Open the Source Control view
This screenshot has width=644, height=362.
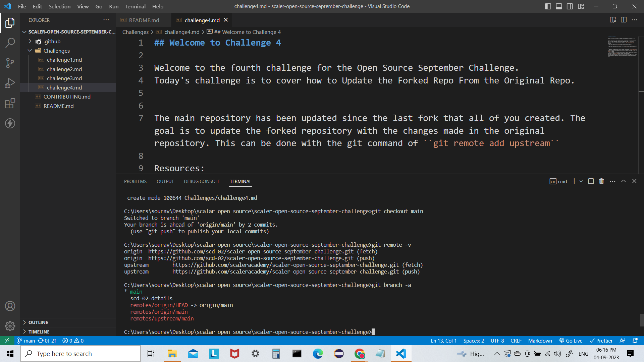coord(10,63)
